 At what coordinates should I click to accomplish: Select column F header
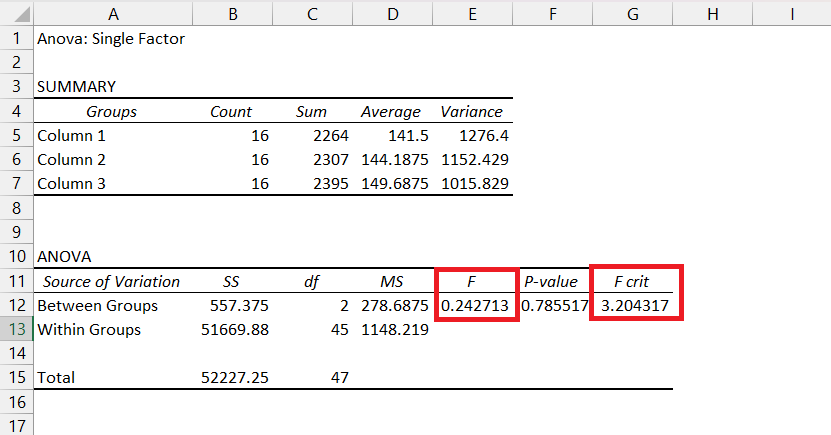pyautogui.click(x=553, y=14)
